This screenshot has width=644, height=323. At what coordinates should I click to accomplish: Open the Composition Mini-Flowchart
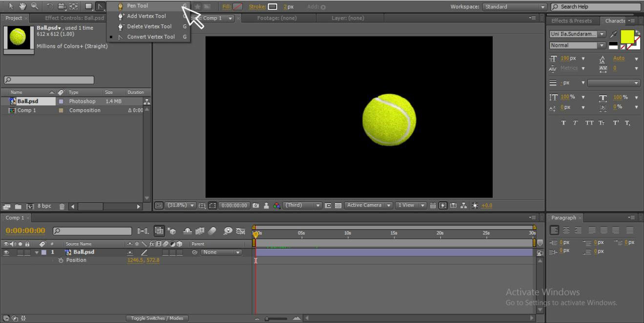[x=464, y=205]
